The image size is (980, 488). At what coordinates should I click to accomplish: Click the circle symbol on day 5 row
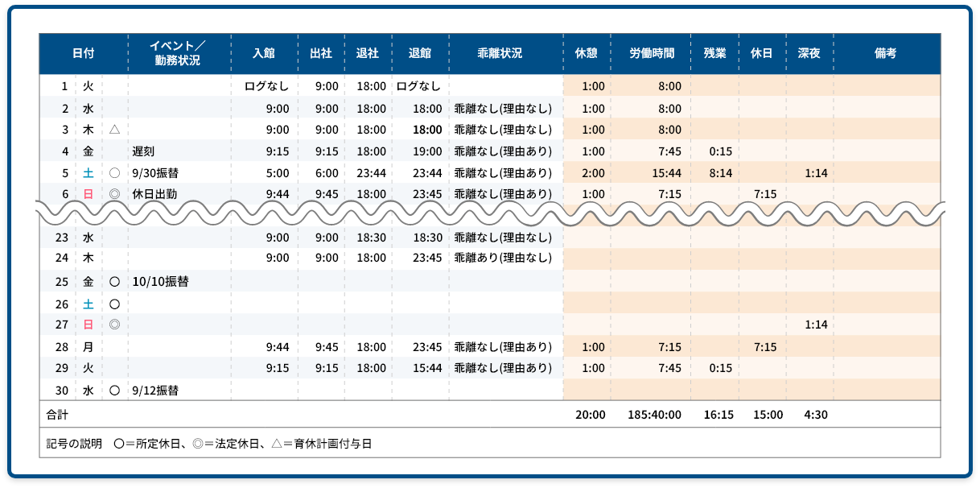pyautogui.click(x=114, y=173)
